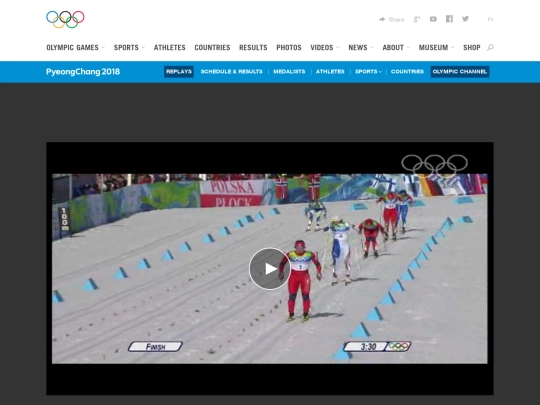
Task: Open the Twitter bird icon
Action: point(465,19)
